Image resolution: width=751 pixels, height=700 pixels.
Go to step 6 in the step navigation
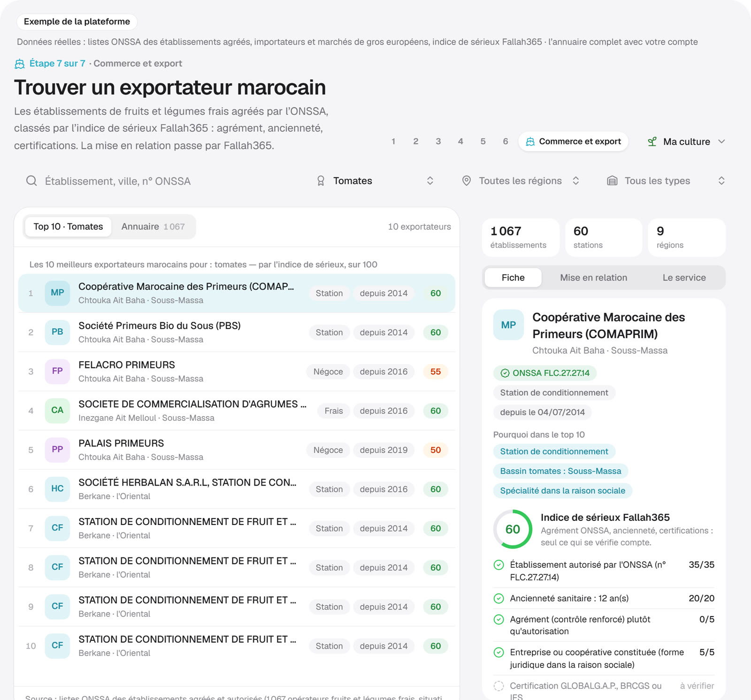(506, 142)
